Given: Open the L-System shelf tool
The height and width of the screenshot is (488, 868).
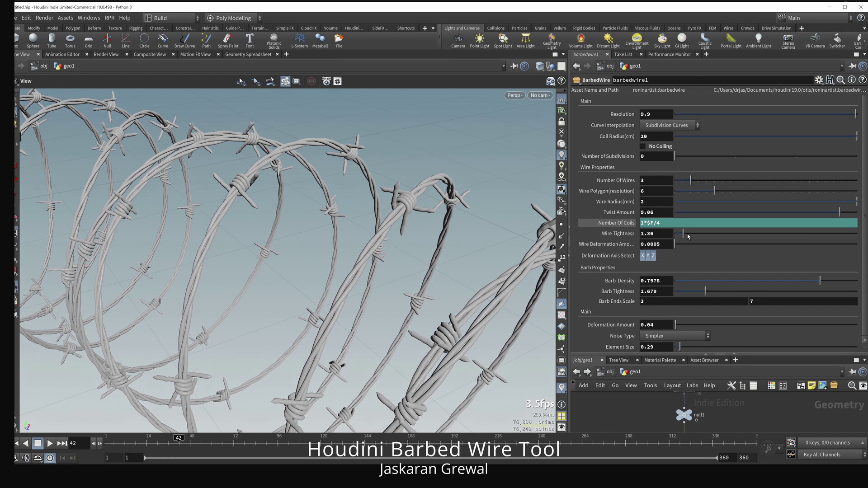Looking at the screenshot, I should pyautogui.click(x=299, y=41).
